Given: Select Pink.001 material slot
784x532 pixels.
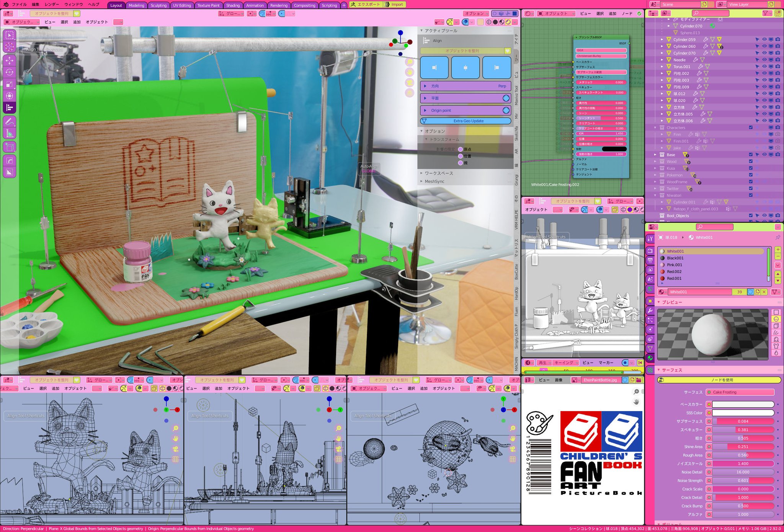Looking at the screenshot, I should pyautogui.click(x=674, y=265).
